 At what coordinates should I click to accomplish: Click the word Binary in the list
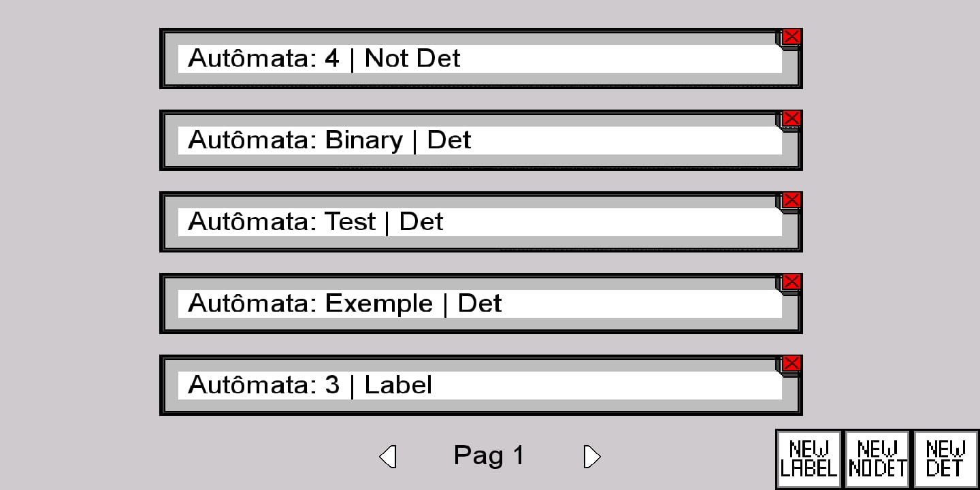[x=364, y=140]
